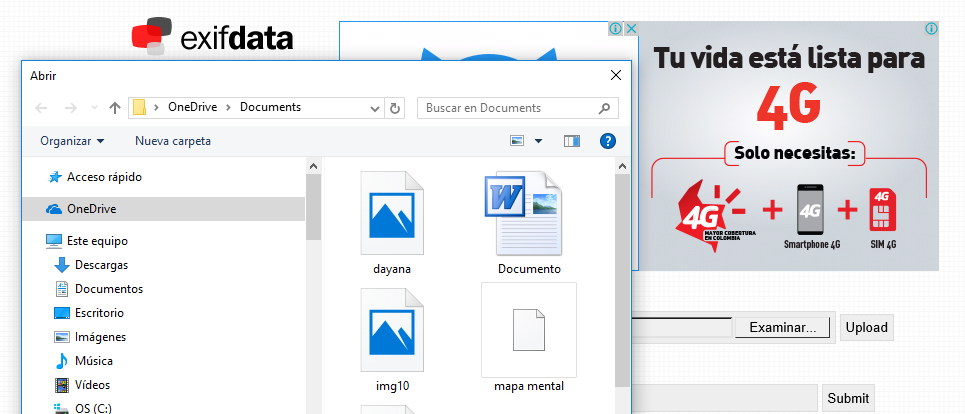Click the Este equipo monitor icon

coord(54,241)
